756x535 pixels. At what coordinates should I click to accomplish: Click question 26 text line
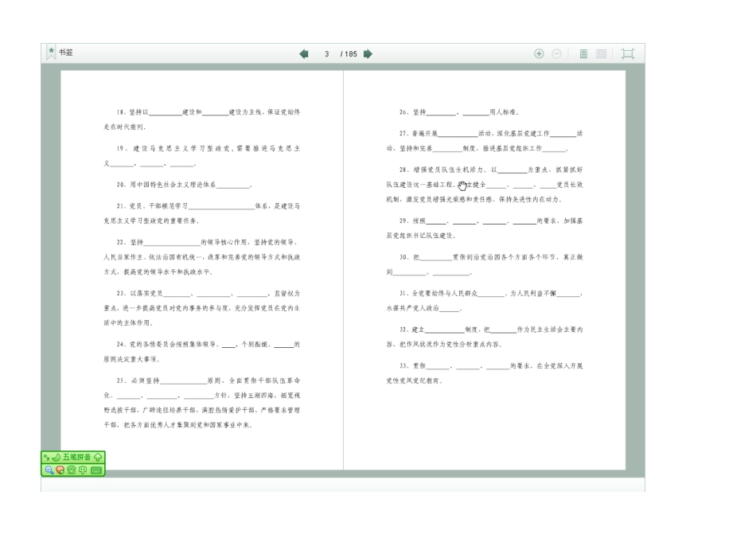pos(459,112)
